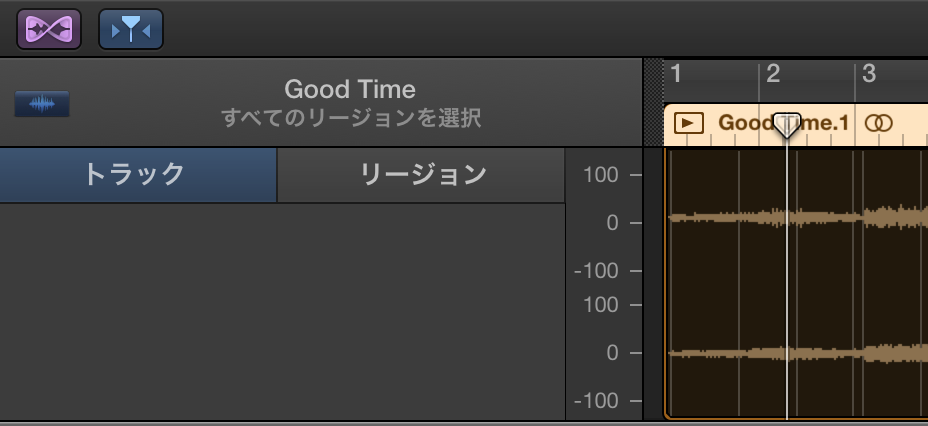Click the すべてのリージョンを選択 text
The height and width of the screenshot is (426, 928).
click(x=350, y=118)
